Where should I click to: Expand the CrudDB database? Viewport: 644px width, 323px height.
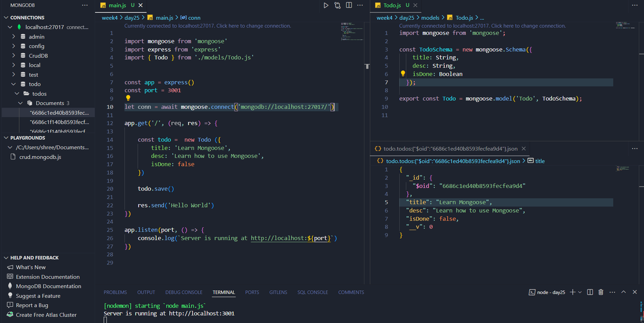click(14, 55)
